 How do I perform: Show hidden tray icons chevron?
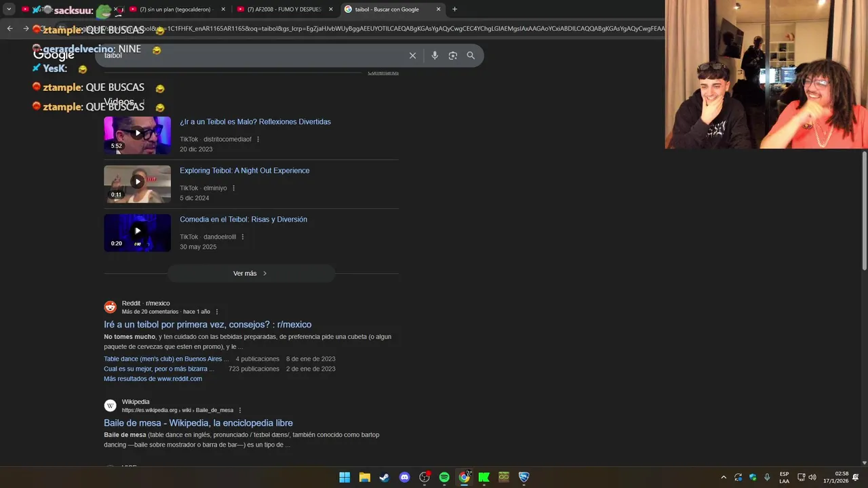[x=723, y=477]
